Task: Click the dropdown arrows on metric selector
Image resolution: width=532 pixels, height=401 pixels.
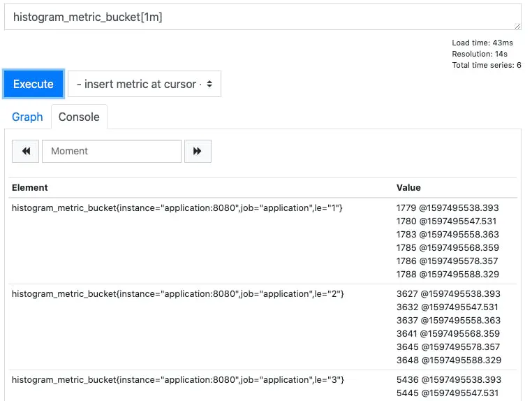Action: click(209, 84)
